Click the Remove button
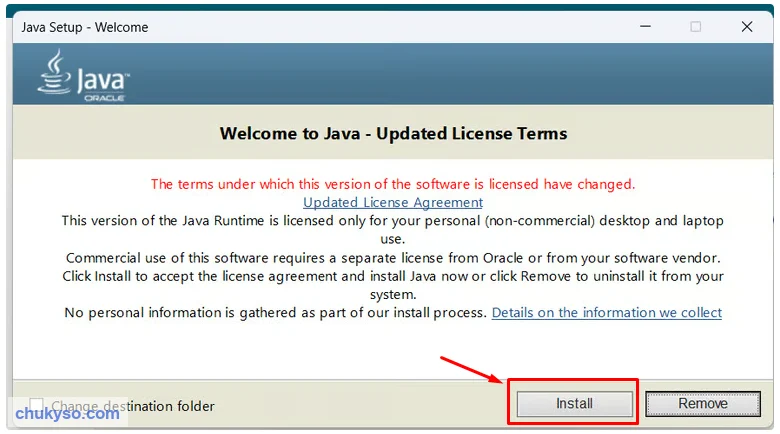This screenshot has width=780, height=434. [x=703, y=403]
